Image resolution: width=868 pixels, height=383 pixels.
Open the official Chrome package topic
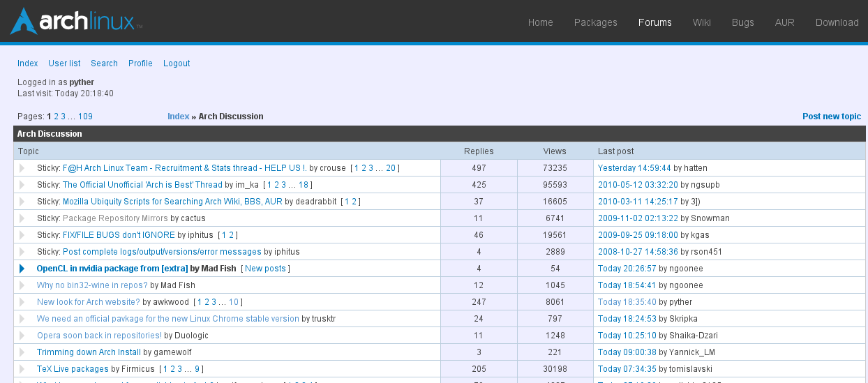[x=168, y=319]
